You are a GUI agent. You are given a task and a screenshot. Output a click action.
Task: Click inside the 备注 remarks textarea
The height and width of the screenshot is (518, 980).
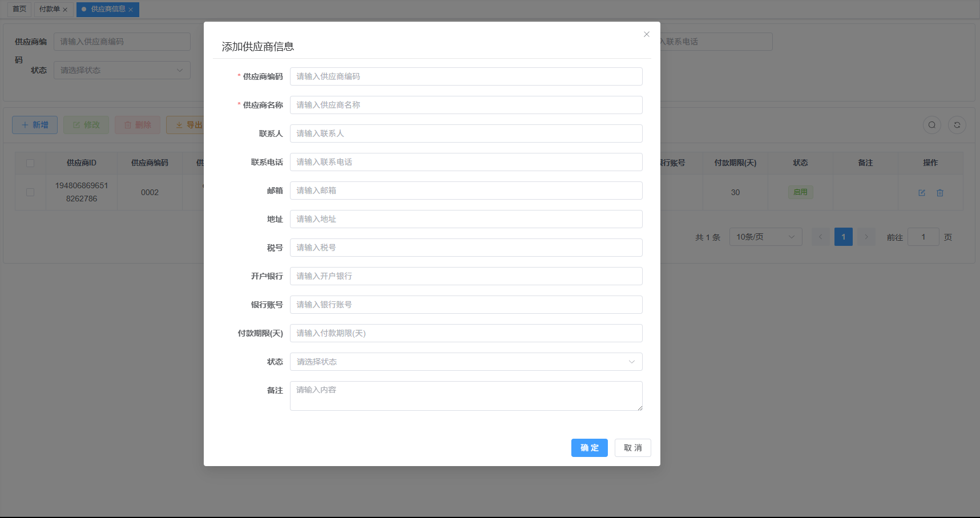pos(466,395)
